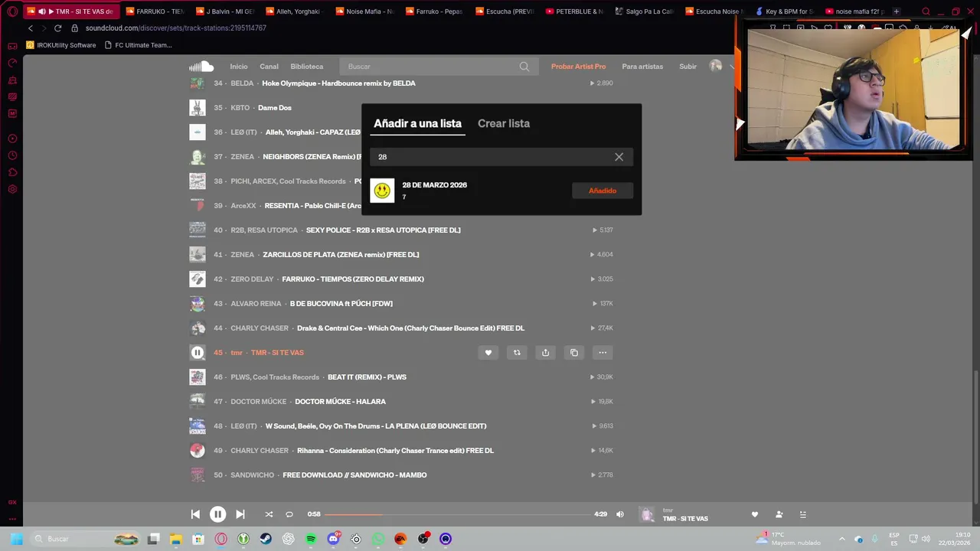The height and width of the screenshot is (551, 980).
Task: Select the Añadir a una lista tab
Action: (x=417, y=123)
